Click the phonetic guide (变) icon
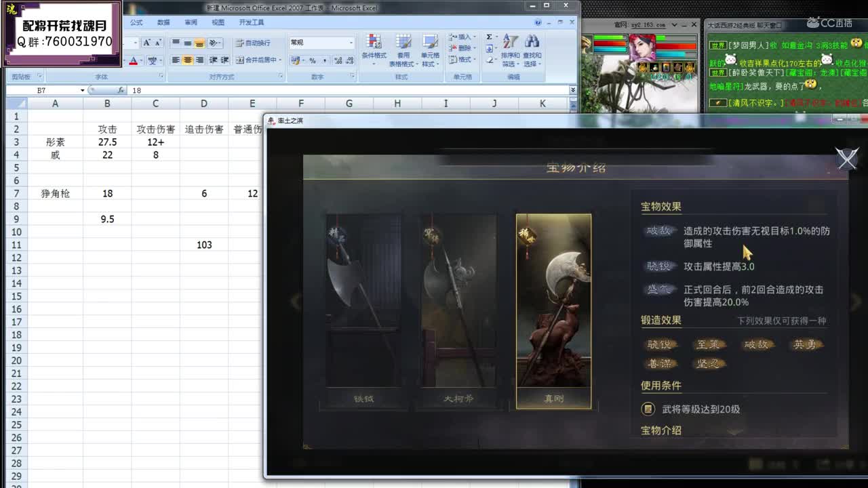This screenshot has width=868, height=488. coord(154,60)
